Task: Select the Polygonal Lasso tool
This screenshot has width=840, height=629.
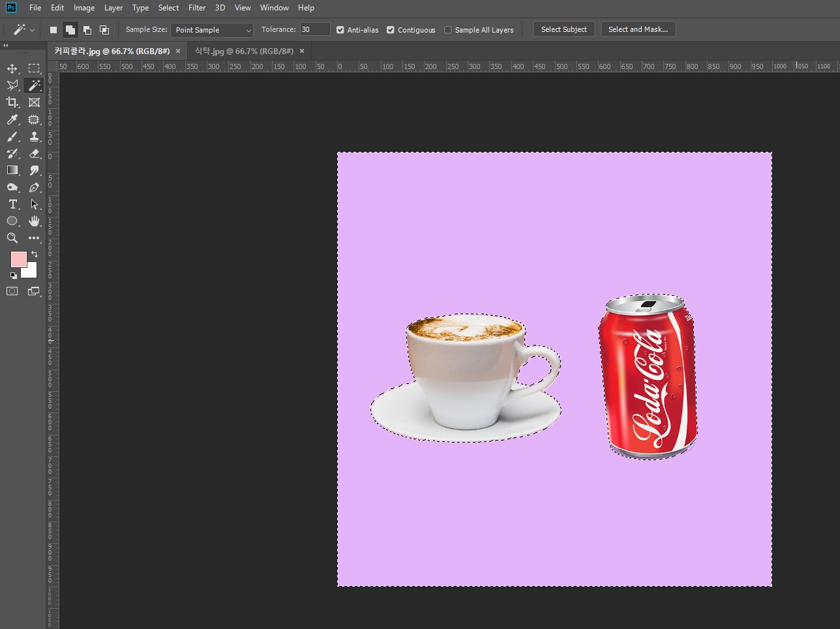Action: 12,85
